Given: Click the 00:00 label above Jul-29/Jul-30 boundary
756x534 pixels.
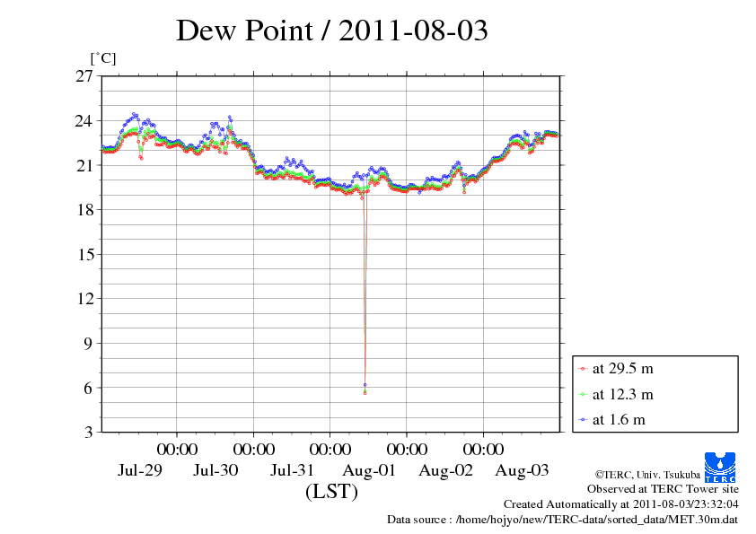Looking at the screenshot, I should (178, 449).
